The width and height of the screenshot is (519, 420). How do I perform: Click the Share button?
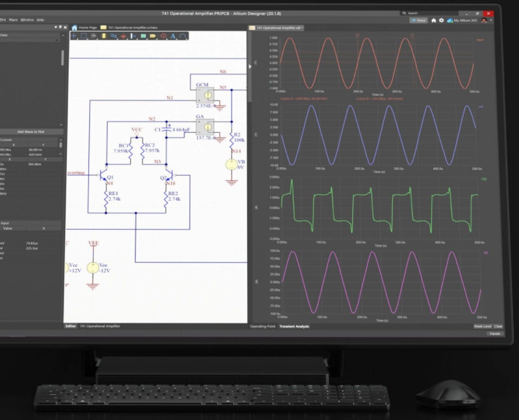pyautogui.click(x=419, y=20)
